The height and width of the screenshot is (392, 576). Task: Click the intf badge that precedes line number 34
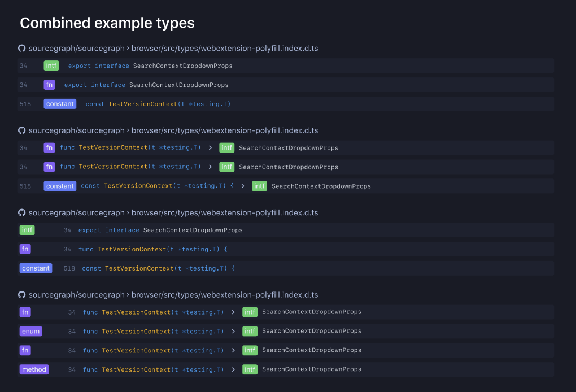pyautogui.click(x=27, y=230)
